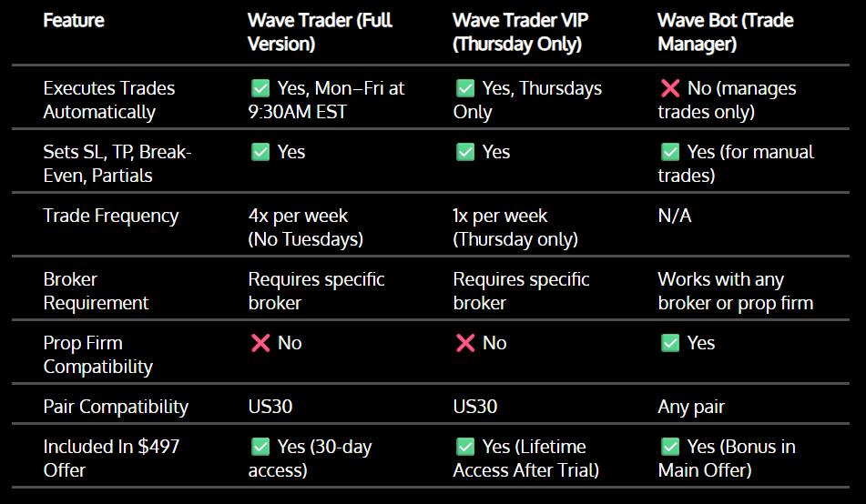Select 'Wave Trader VIP (Thursday Only)' header
866x504 pixels.
point(520,32)
